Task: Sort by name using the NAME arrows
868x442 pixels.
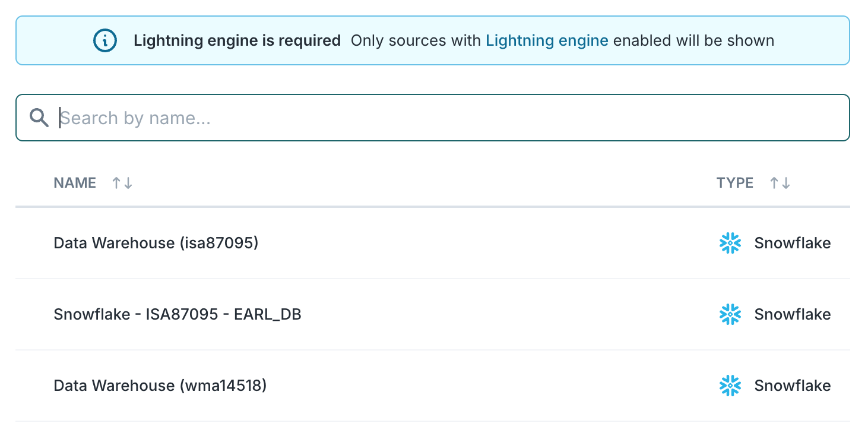Action: click(x=122, y=183)
